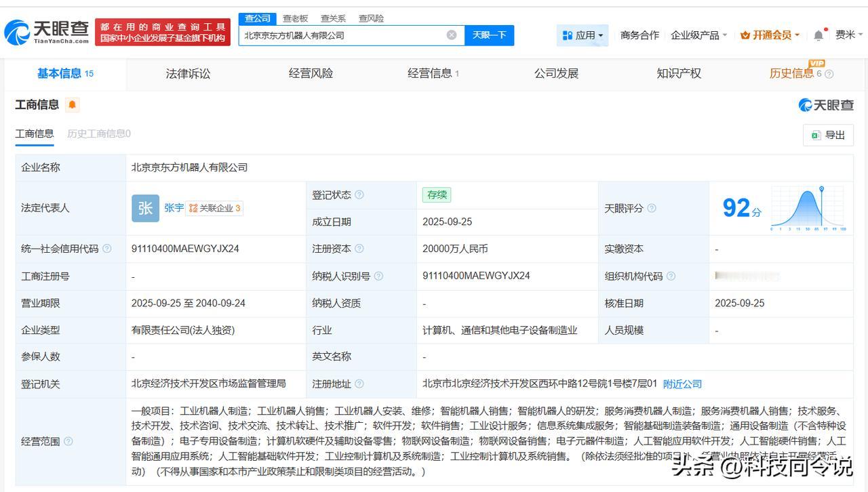The height and width of the screenshot is (492, 868).
Task: Click the 导出 export button
Action: tap(828, 135)
